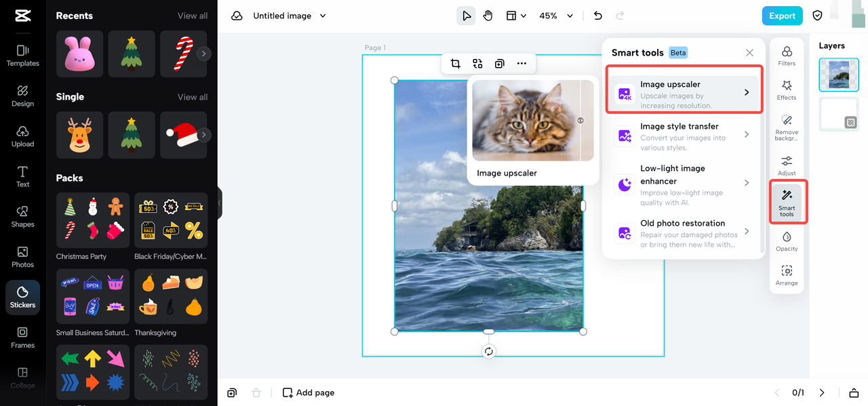Viewport: 868px width, 406px height.
Task: Go to the next page arrow
Action: (822, 392)
